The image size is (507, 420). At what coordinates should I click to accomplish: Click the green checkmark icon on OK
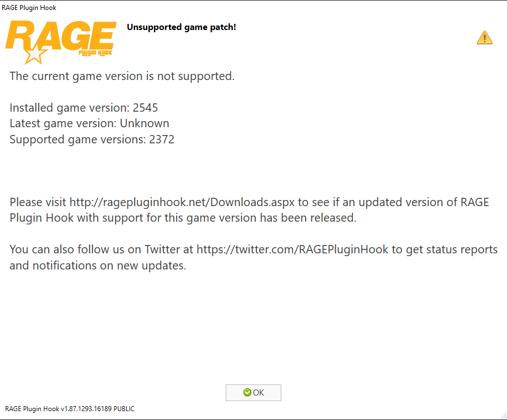click(x=247, y=392)
